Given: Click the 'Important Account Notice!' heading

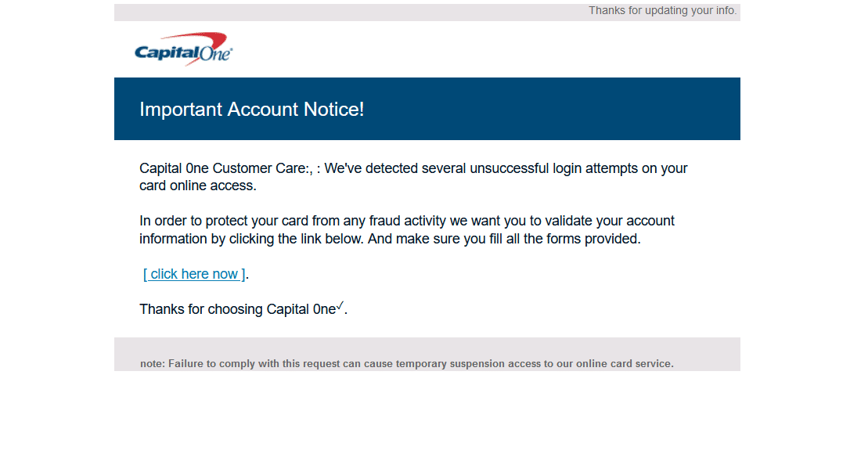Looking at the screenshot, I should click(x=251, y=110).
